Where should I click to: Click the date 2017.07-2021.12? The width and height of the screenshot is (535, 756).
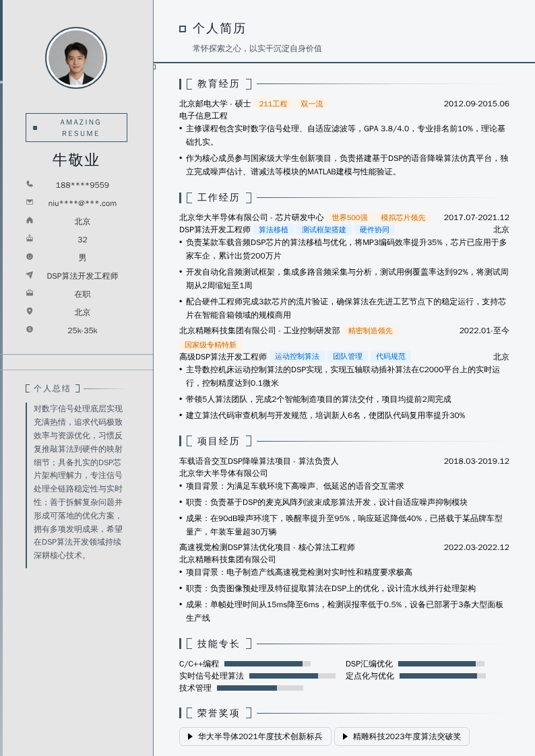pos(476,217)
